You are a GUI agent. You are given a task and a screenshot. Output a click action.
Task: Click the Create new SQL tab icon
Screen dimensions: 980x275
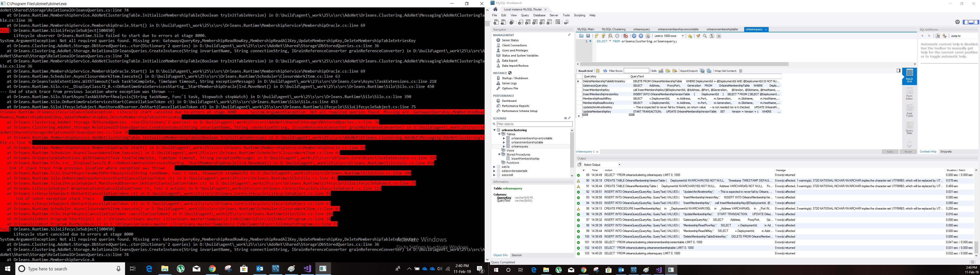click(496, 22)
